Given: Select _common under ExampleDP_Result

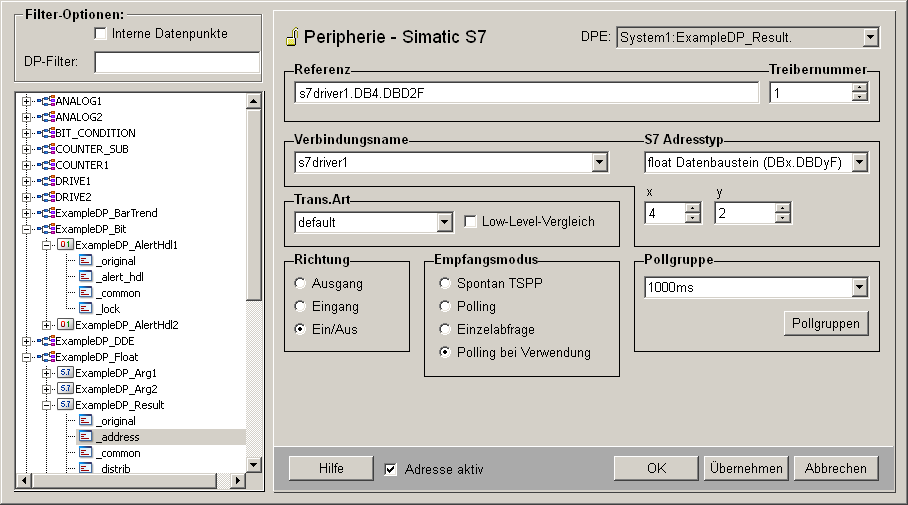Looking at the screenshot, I should click(120, 453).
